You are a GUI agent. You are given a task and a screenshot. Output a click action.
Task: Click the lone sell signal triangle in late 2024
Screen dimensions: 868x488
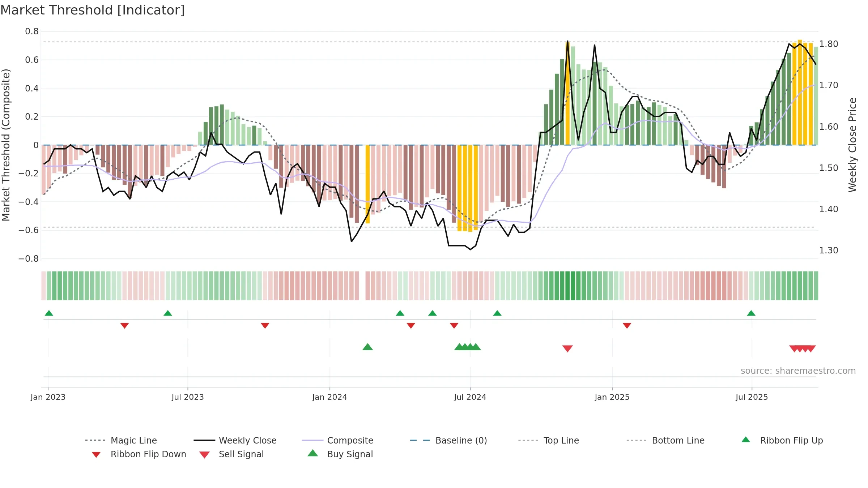pos(567,348)
